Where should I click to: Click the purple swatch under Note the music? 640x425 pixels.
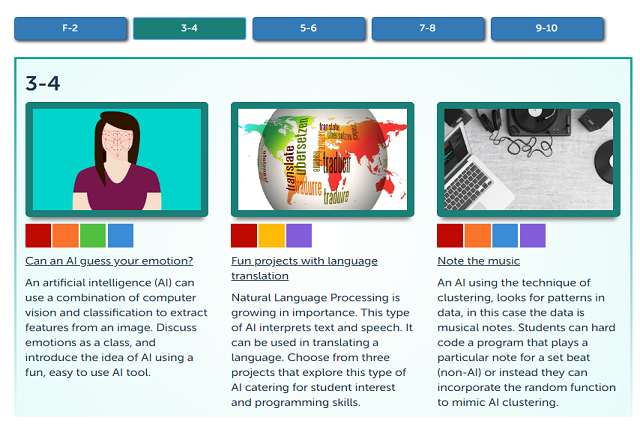pyautogui.click(x=532, y=236)
